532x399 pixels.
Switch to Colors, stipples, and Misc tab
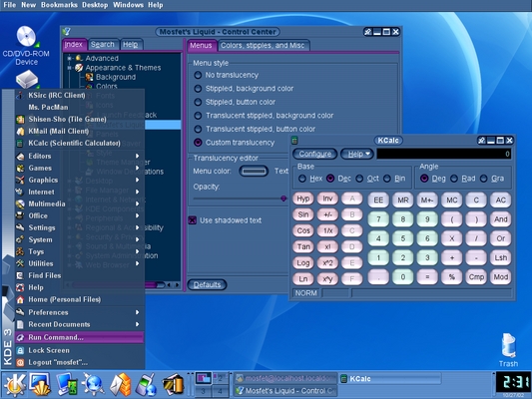(263, 46)
